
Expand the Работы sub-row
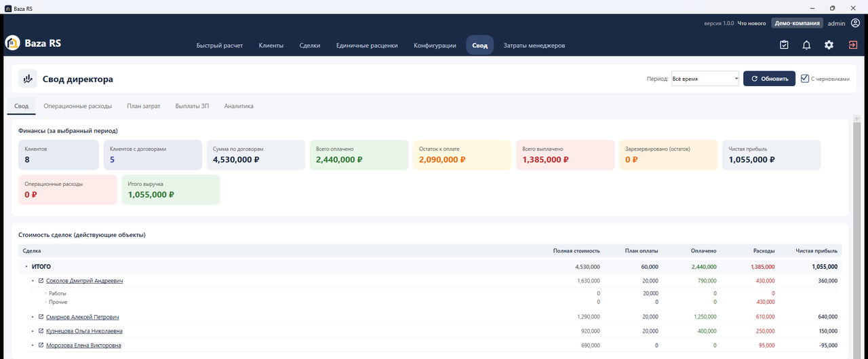[45, 293]
